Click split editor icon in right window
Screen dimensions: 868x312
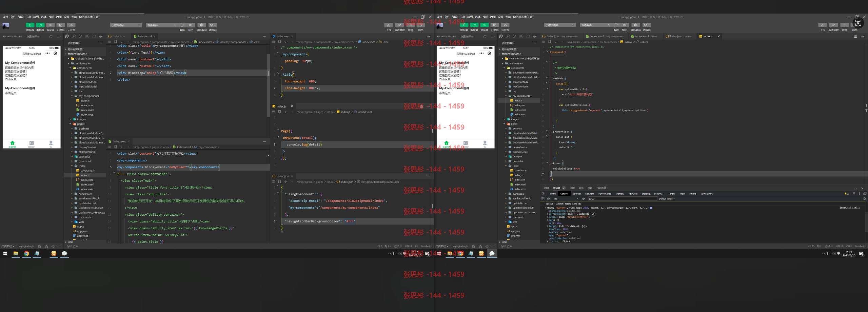coord(855,36)
